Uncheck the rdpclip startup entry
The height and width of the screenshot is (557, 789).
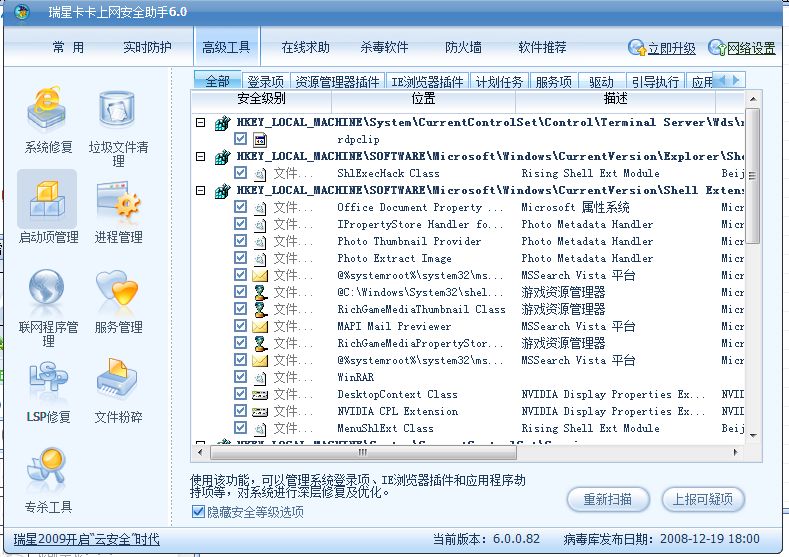point(241,138)
